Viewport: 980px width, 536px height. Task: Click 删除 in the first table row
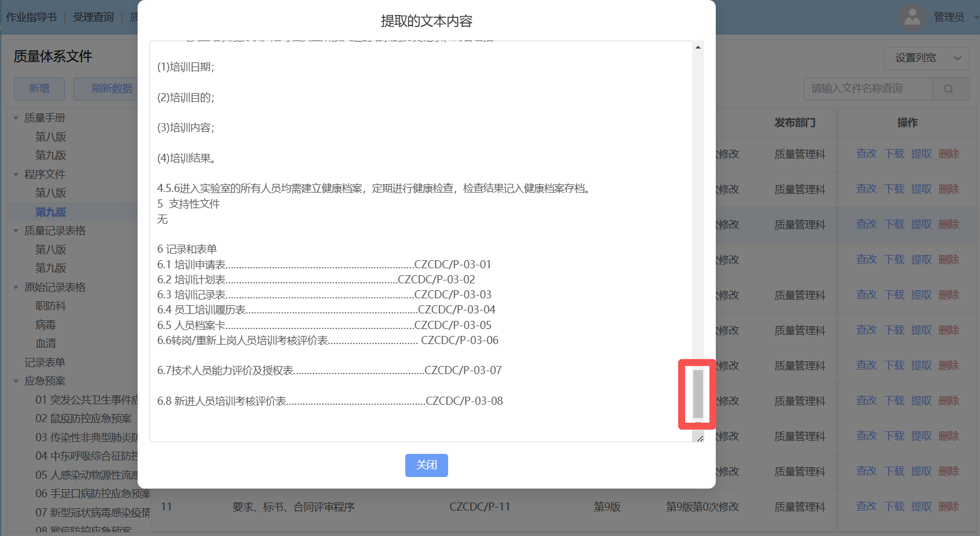pos(949,154)
